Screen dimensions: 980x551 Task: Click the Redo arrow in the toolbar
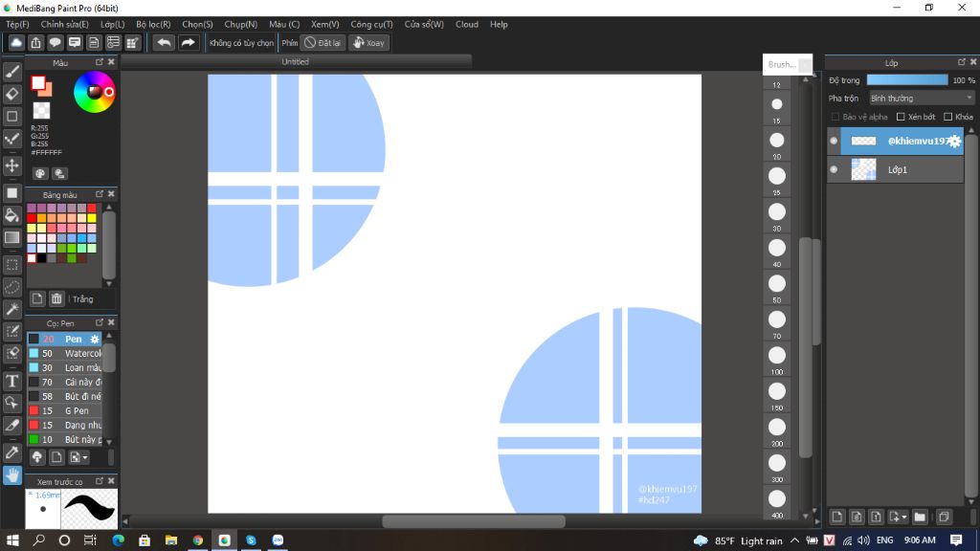pyautogui.click(x=188, y=42)
